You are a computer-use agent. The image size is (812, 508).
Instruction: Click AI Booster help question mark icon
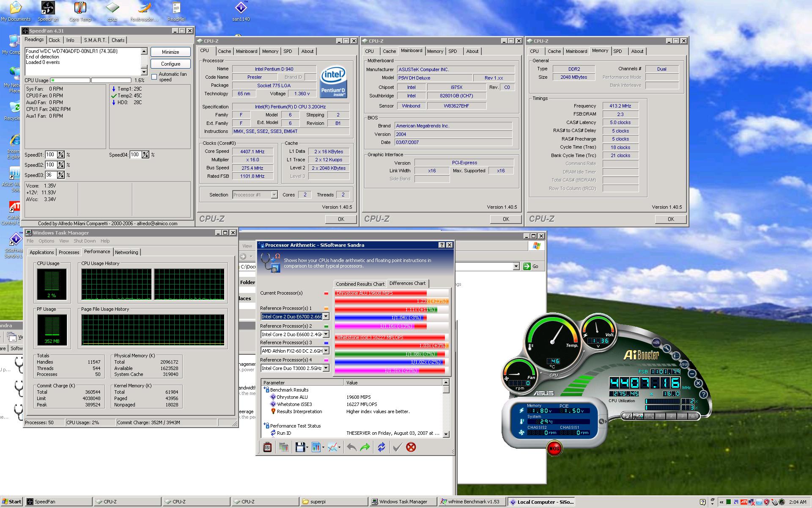703,394
